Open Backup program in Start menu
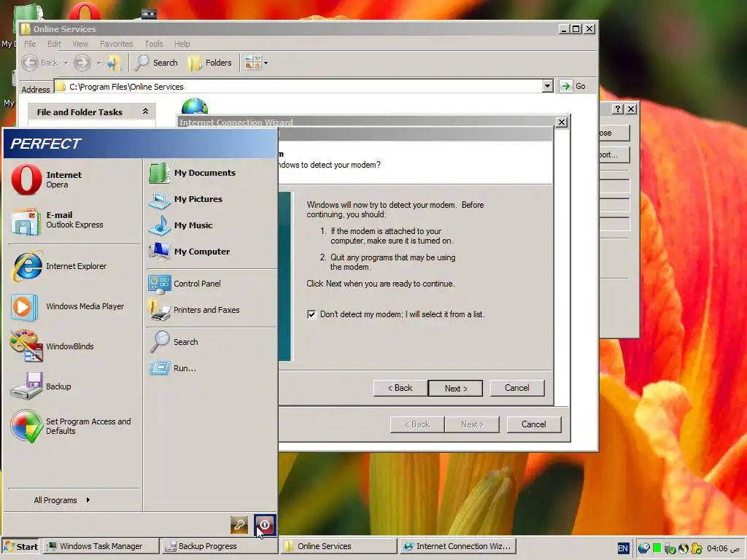The image size is (747, 560). pyautogui.click(x=41, y=386)
